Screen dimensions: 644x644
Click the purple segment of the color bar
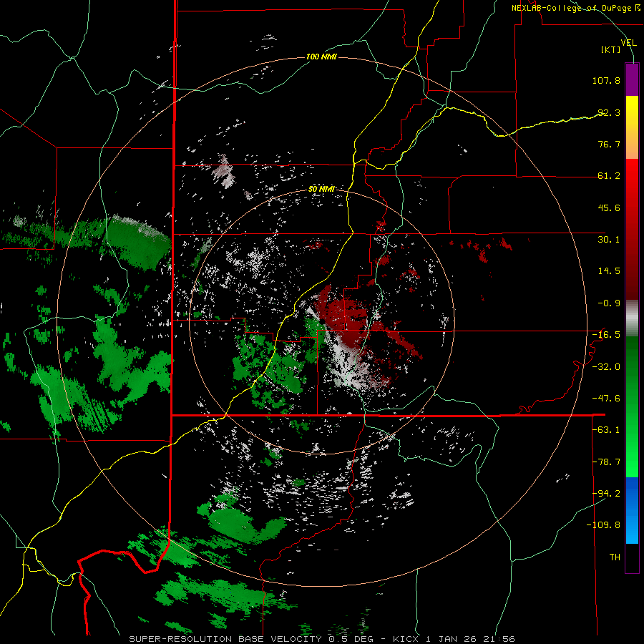(x=632, y=79)
